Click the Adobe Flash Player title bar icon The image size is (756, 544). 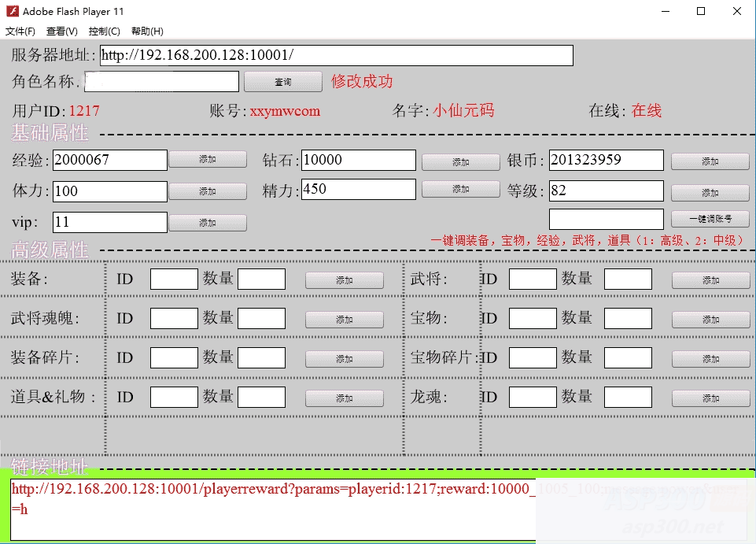(x=12, y=11)
